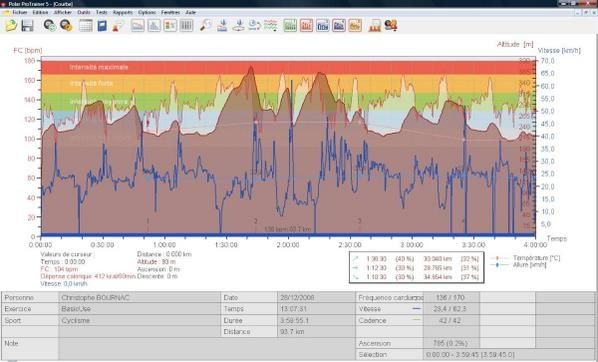The image size is (598, 362).
Task: Click the Selection time range value
Action: point(470,354)
